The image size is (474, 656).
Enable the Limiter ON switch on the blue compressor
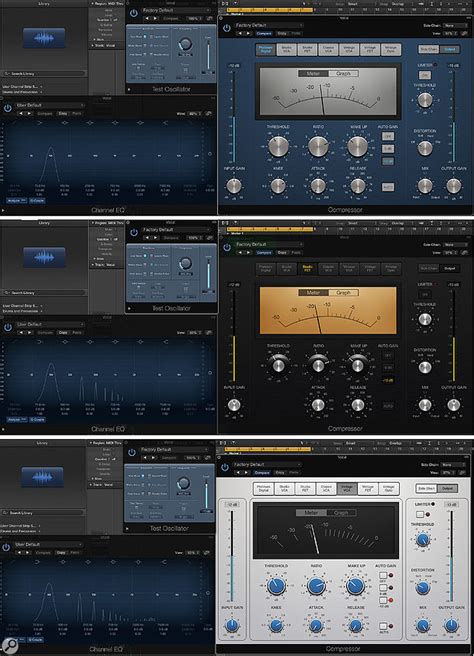424,75
